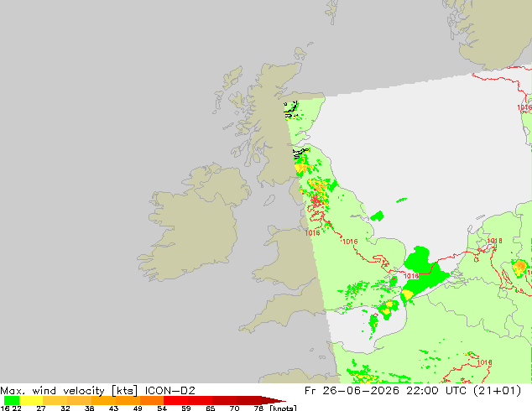Click the '(21+01)' forecast offset text
Image resolution: width=532 pixels, height=411 pixels.
click(498, 391)
